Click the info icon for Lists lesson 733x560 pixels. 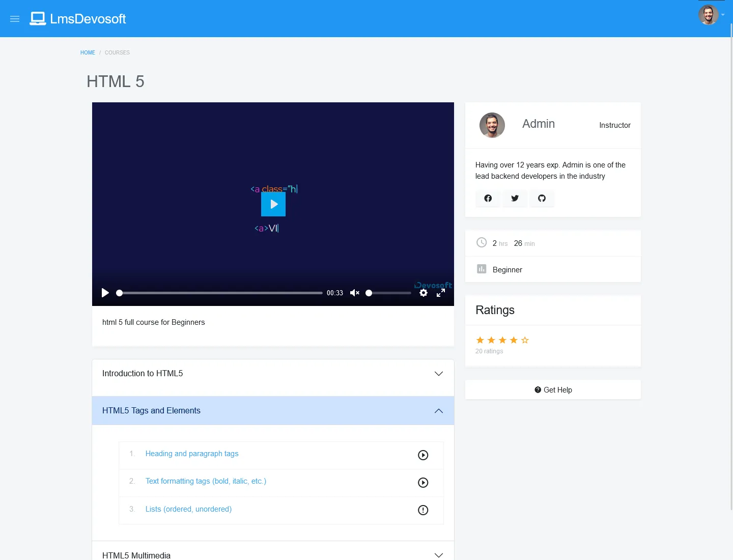pos(422,510)
